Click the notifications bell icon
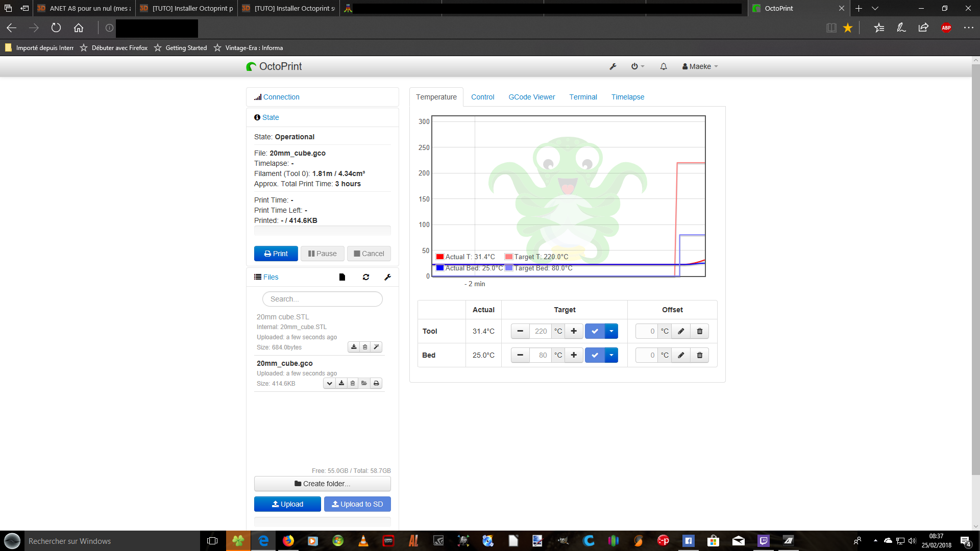980x551 pixels. coord(664,66)
